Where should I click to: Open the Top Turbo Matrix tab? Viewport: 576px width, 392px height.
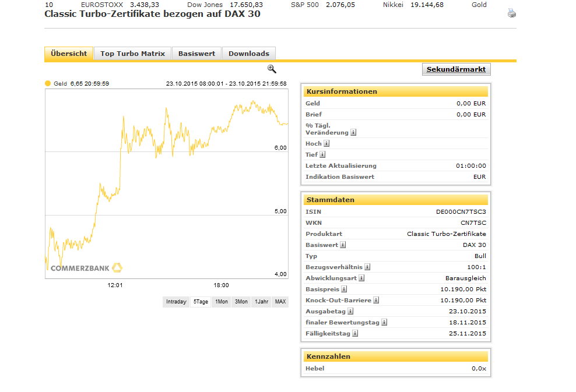point(132,54)
